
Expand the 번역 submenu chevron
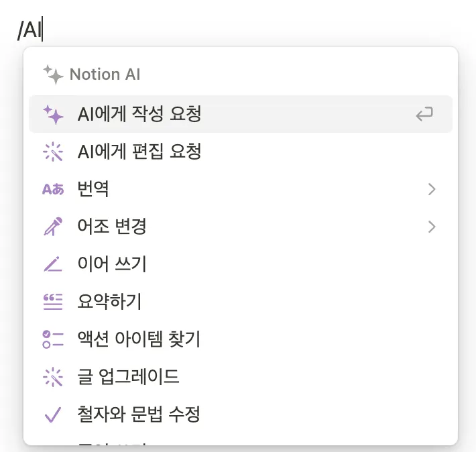(432, 190)
